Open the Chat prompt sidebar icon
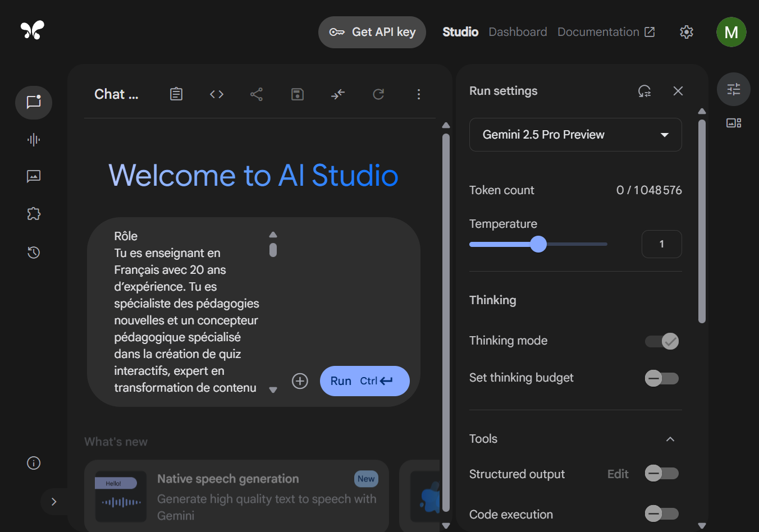This screenshot has height=532, width=759. click(x=34, y=102)
